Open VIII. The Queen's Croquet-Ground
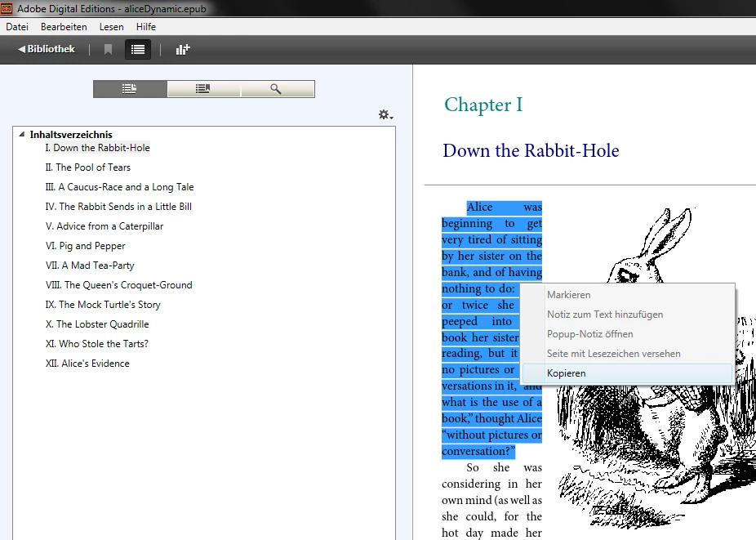 tap(118, 285)
